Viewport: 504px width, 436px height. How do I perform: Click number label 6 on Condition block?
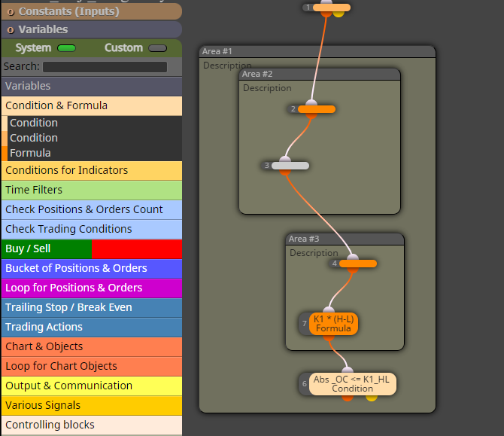pyautogui.click(x=305, y=383)
